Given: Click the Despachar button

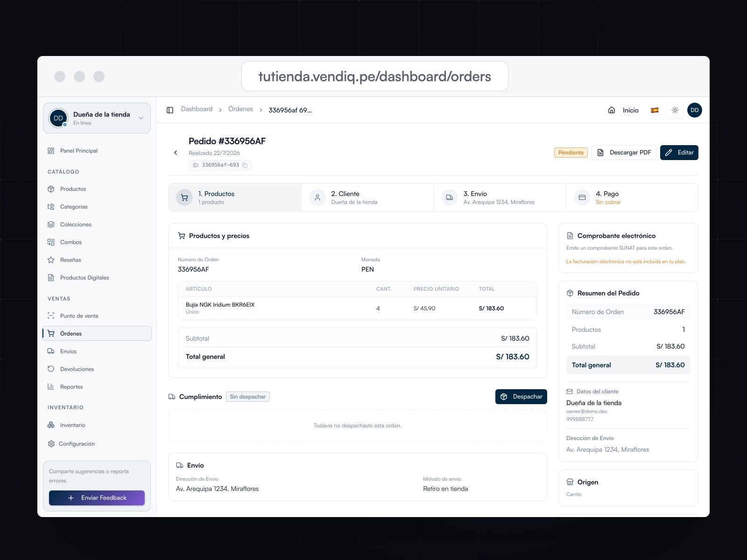Looking at the screenshot, I should tap(521, 397).
